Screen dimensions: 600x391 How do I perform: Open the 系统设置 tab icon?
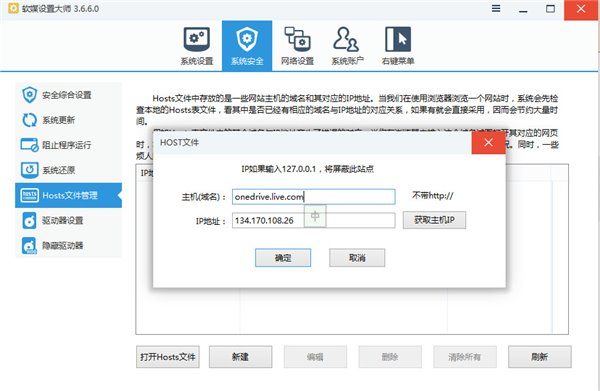(197, 46)
